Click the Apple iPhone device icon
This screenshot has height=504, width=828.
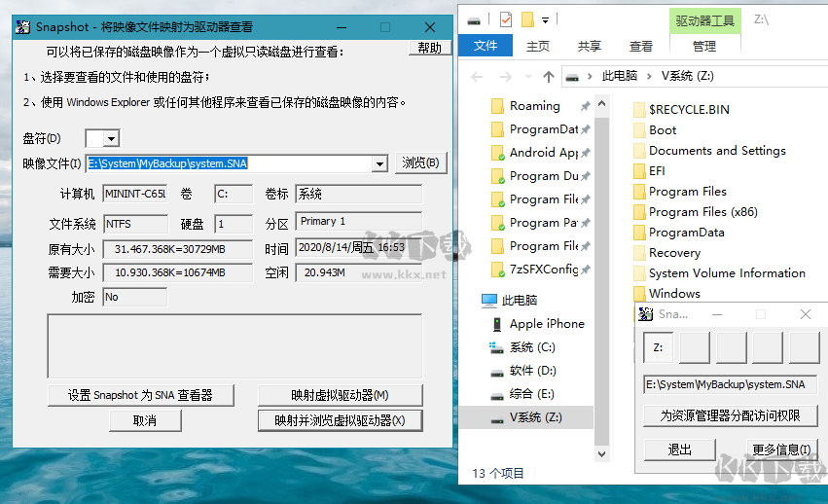point(497,324)
